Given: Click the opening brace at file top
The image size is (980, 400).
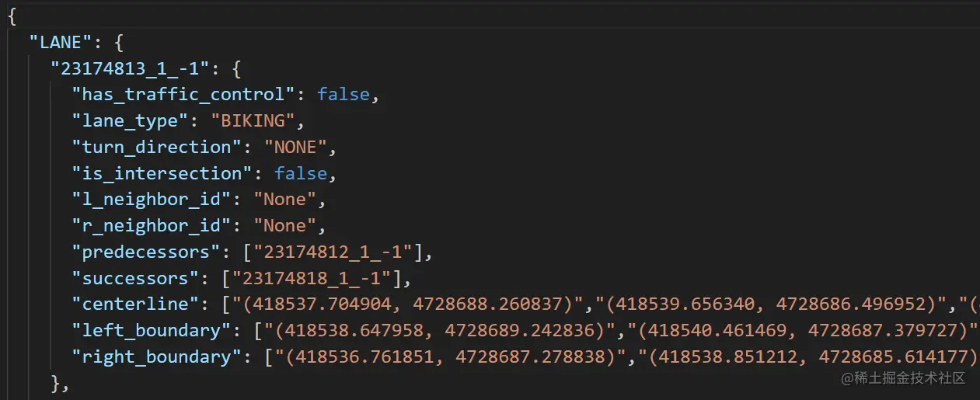Looking at the screenshot, I should point(12,16).
